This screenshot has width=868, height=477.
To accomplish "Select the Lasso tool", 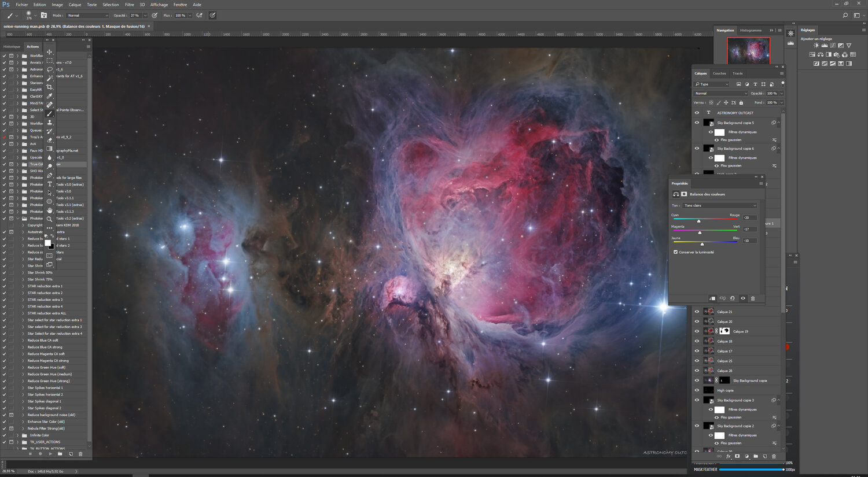I will pyautogui.click(x=50, y=69).
